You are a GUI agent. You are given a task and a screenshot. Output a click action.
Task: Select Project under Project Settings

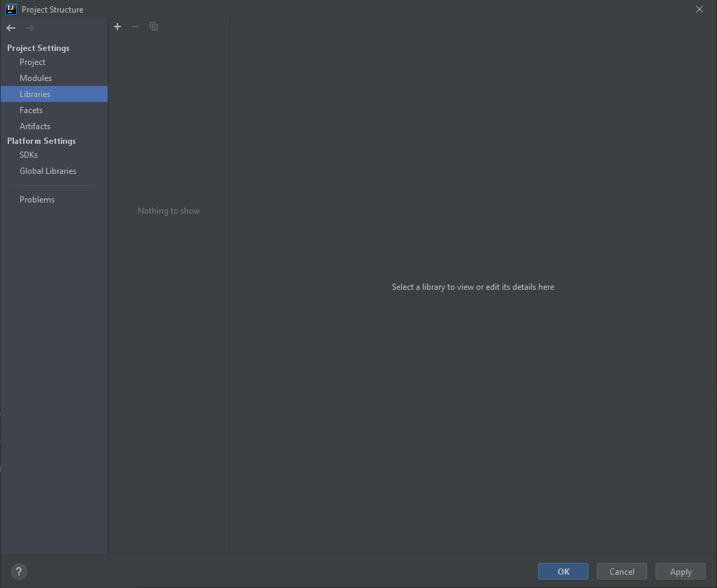point(32,61)
